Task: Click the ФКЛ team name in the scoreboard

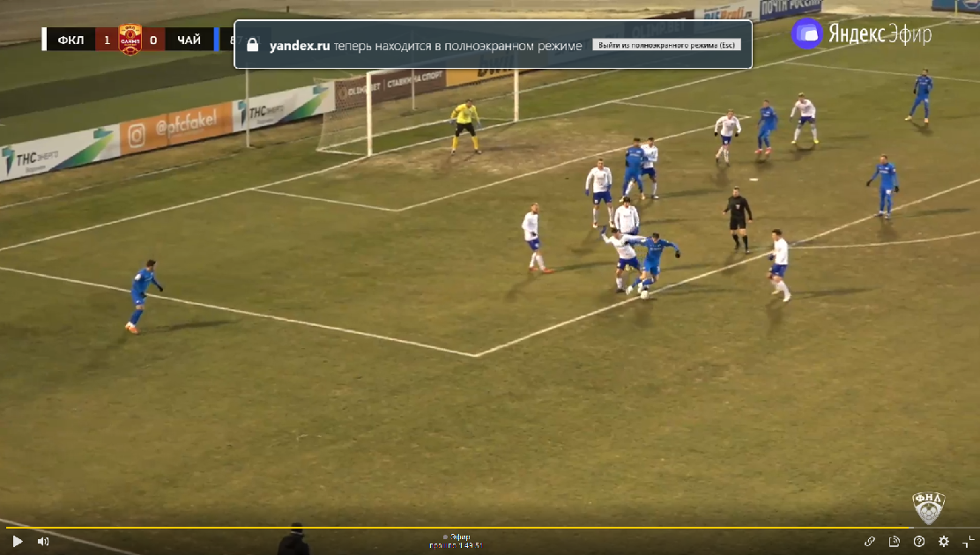Action: coord(70,40)
